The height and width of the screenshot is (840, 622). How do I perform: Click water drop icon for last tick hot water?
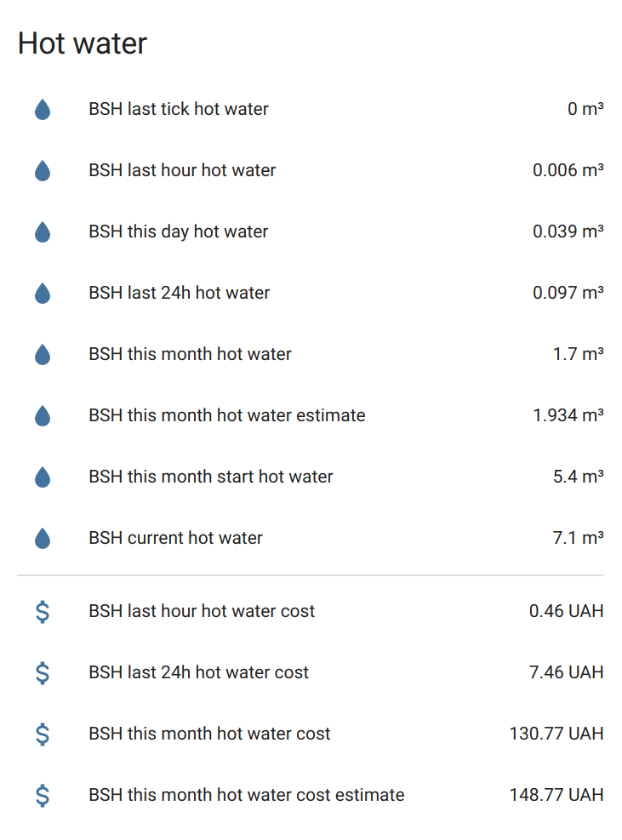pos(43,109)
